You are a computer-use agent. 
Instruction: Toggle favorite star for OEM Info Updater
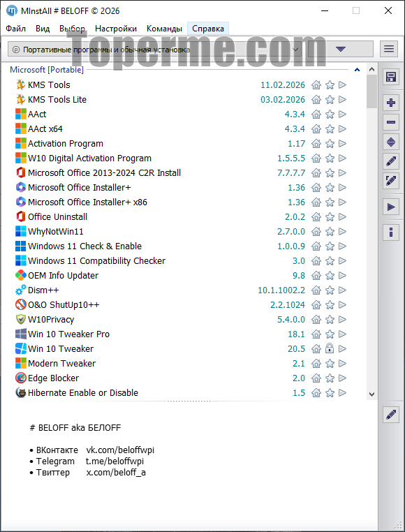(330, 276)
